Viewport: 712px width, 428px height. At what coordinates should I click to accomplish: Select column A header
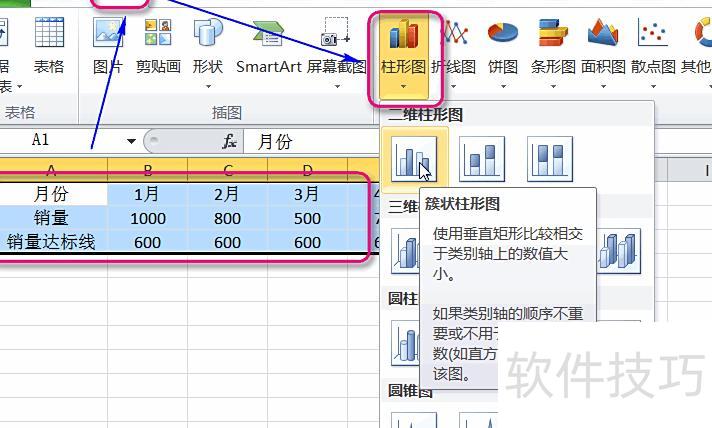pyautogui.click(x=52, y=170)
